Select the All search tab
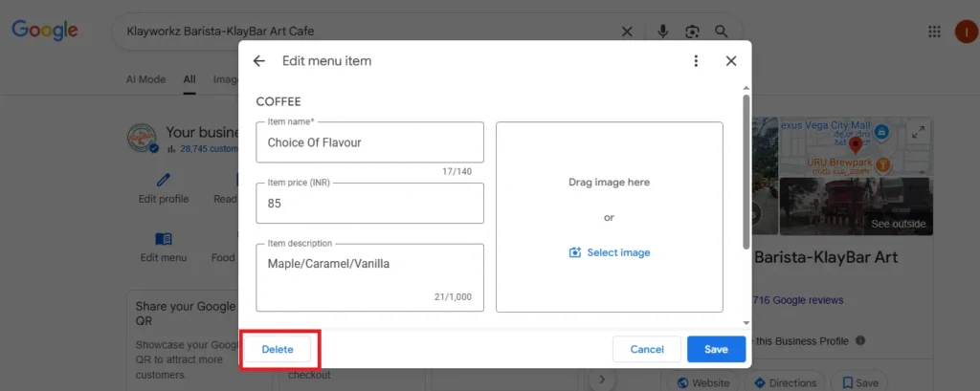Viewport: 980px width, 391px height. pyautogui.click(x=189, y=79)
